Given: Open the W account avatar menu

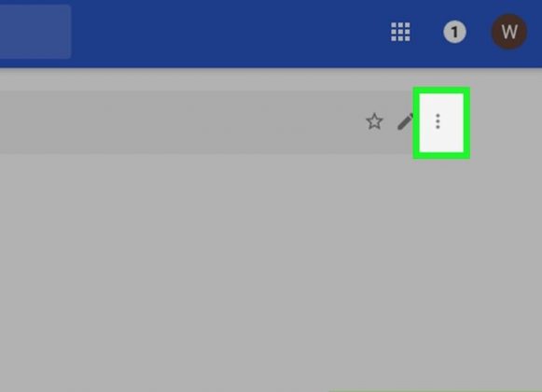Looking at the screenshot, I should (509, 32).
